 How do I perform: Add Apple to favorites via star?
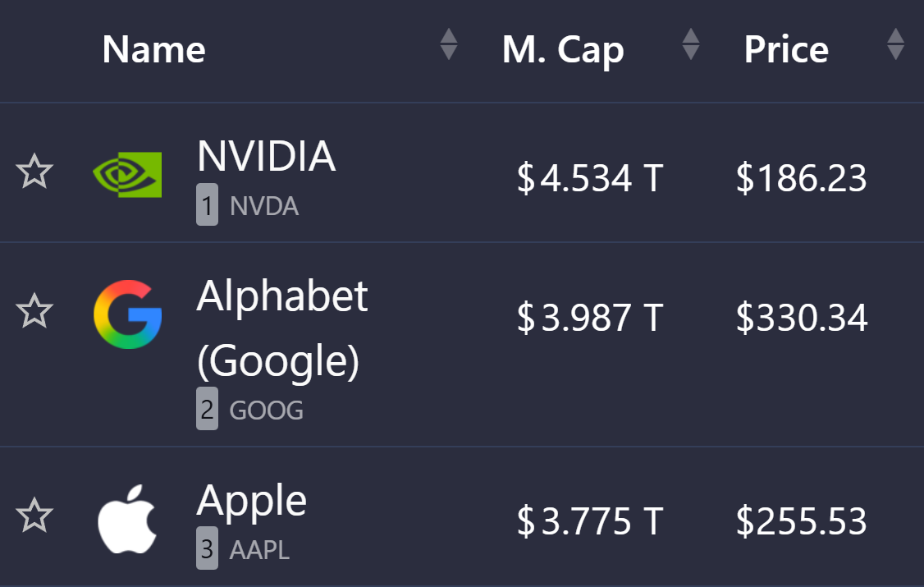click(34, 516)
